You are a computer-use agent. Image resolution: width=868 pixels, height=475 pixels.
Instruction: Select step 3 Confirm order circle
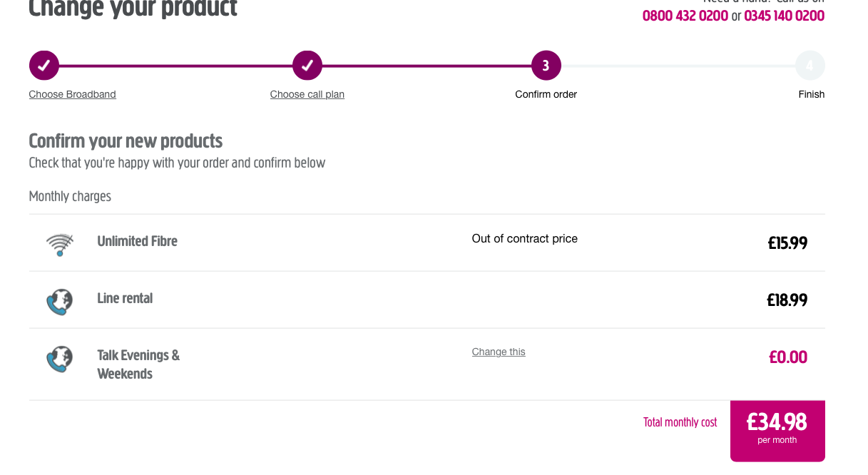[546, 65]
